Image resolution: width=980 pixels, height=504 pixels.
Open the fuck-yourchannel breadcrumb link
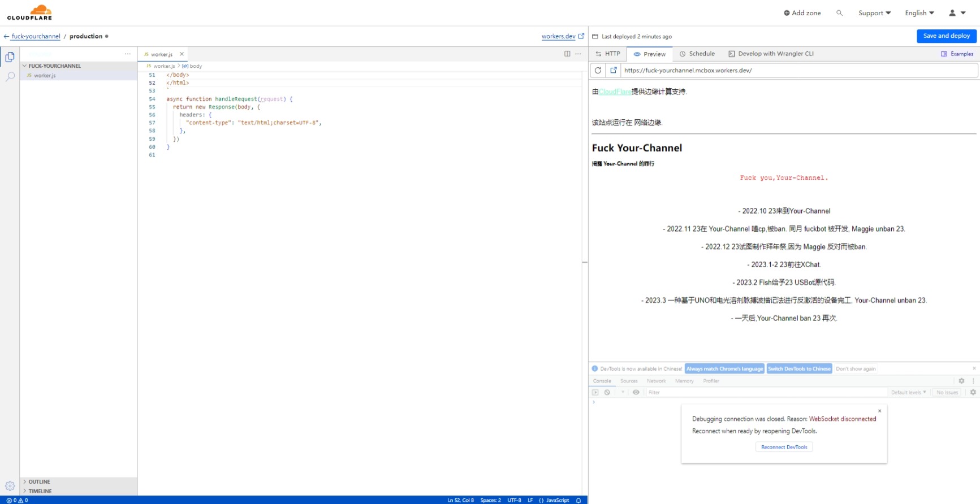pyautogui.click(x=36, y=36)
